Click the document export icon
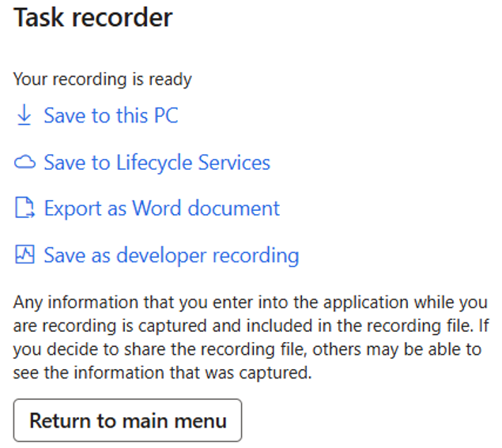The height and width of the screenshot is (448, 502). [x=25, y=209]
